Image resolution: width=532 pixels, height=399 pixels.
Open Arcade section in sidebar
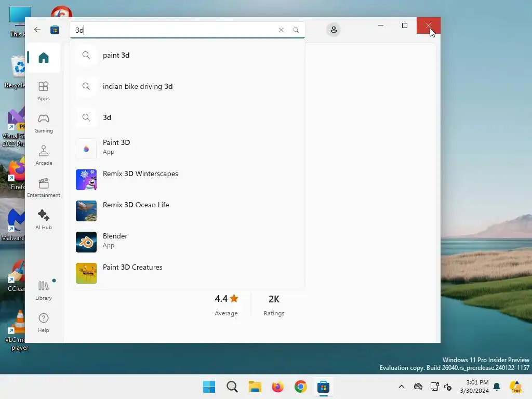pyautogui.click(x=44, y=155)
